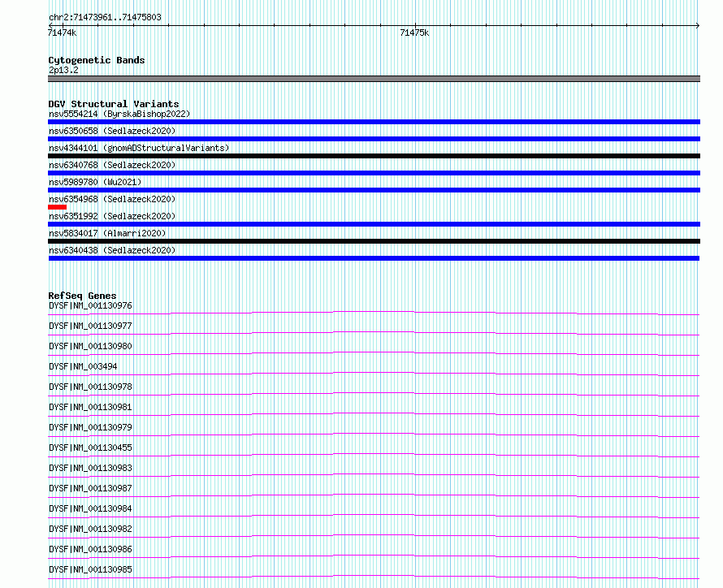Click the blue bar under nsv6350658
Image resolution: width=723 pixels, height=588 pixels.
[374, 139]
